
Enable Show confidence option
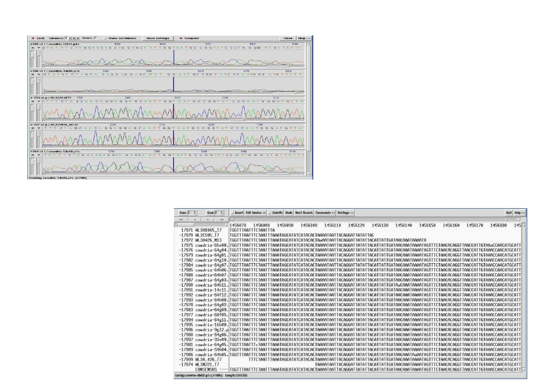[105, 38]
